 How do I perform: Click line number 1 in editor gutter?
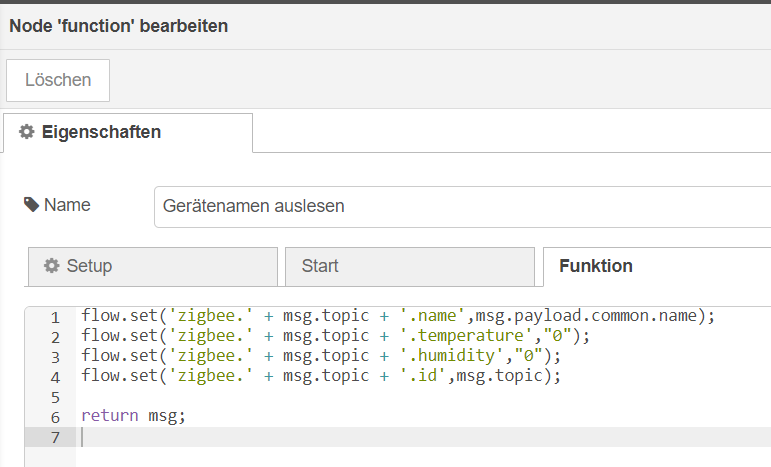(x=56, y=317)
